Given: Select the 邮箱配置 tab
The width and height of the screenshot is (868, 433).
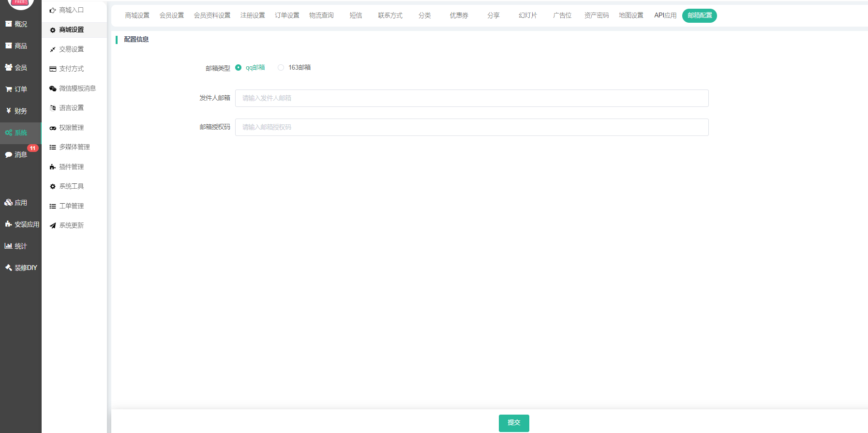Looking at the screenshot, I should point(700,15).
